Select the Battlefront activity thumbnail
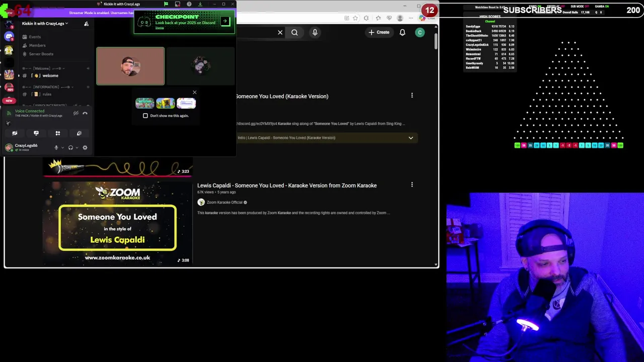The height and width of the screenshot is (362, 644). 145,103
